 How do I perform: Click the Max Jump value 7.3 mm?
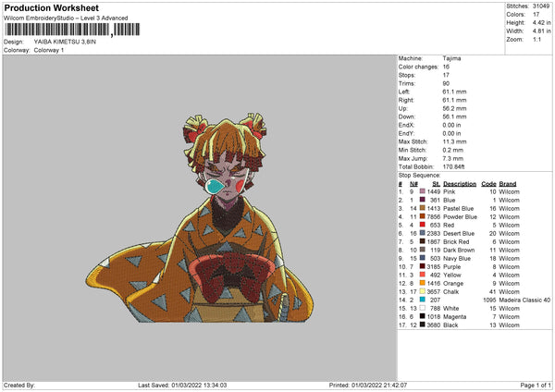click(453, 158)
